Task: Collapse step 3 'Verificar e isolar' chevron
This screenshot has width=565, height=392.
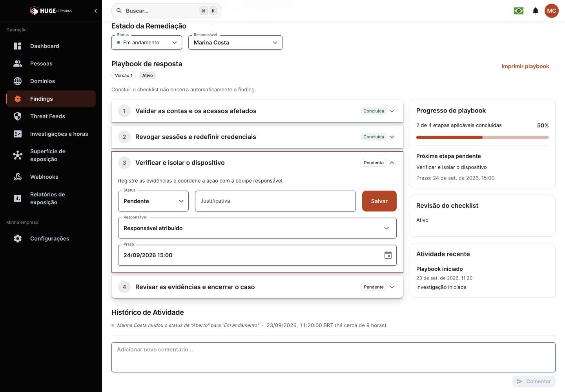Action: click(x=392, y=163)
